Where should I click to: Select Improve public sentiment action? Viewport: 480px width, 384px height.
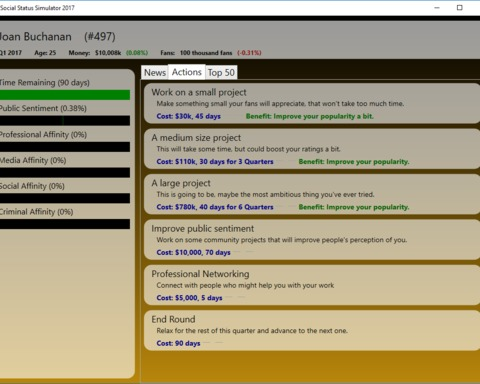point(312,240)
